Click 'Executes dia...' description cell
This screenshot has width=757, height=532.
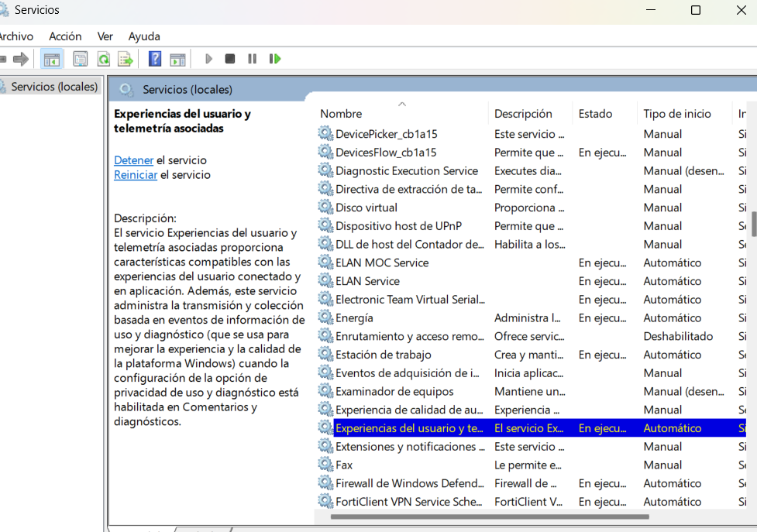pos(528,170)
